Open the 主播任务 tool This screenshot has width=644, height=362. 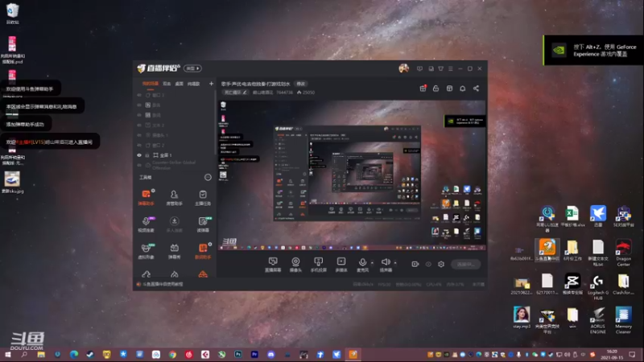coord(203,197)
